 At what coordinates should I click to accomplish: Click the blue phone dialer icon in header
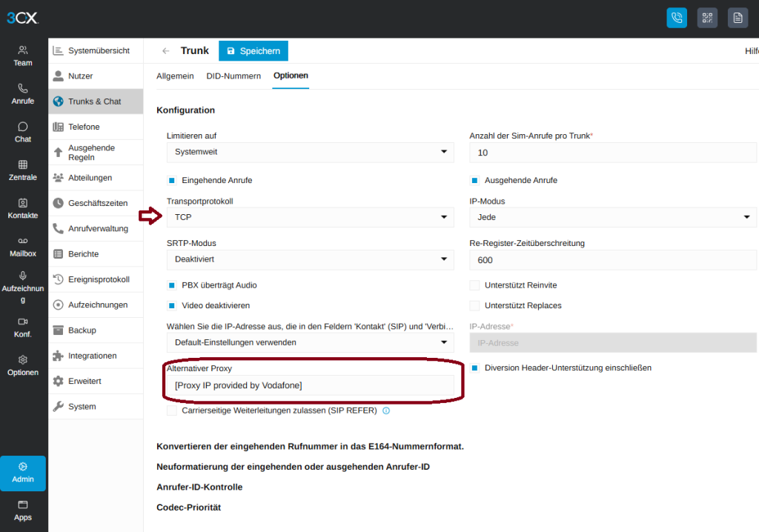pos(677,18)
